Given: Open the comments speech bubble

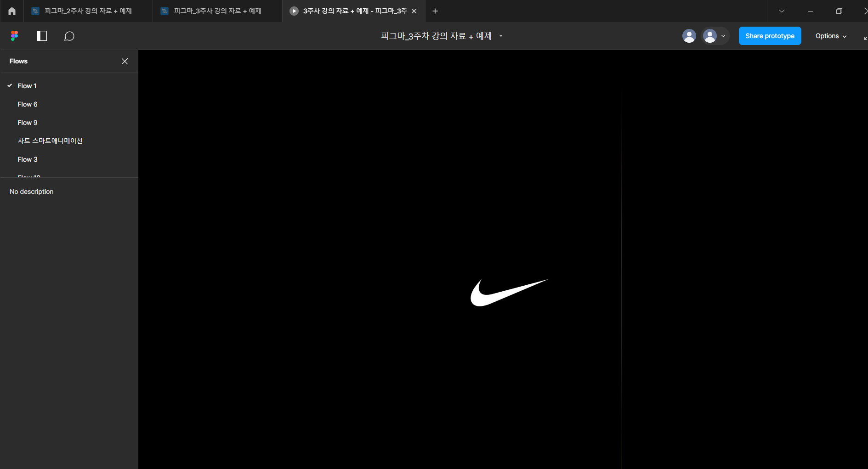Looking at the screenshot, I should (69, 36).
